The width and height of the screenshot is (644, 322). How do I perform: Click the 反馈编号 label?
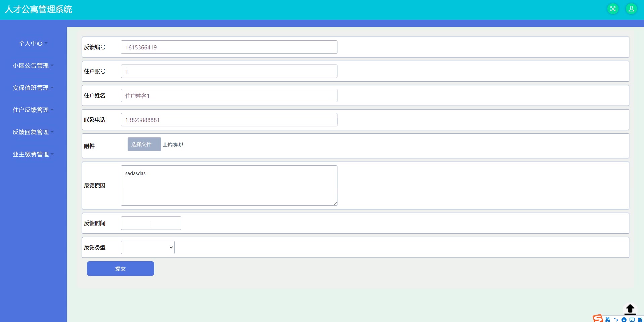click(95, 47)
